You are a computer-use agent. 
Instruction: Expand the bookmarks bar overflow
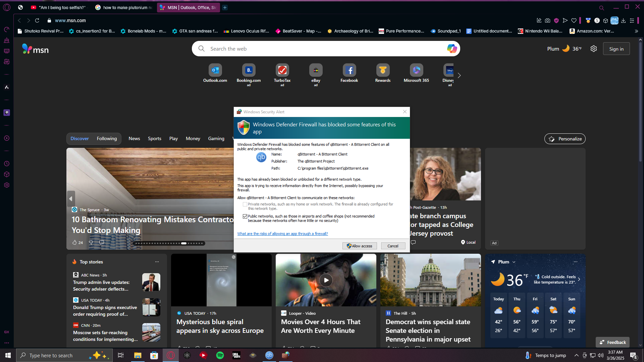coord(636,31)
